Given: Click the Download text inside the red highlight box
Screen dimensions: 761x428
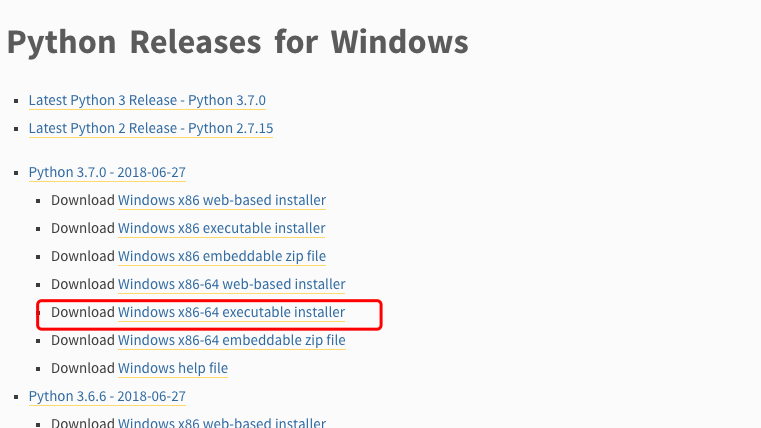Looking at the screenshot, I should click(83, 312).
